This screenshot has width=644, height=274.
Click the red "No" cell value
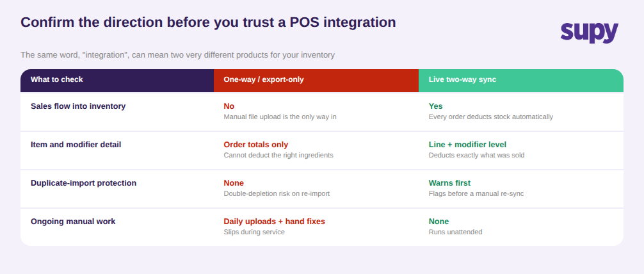229,106
